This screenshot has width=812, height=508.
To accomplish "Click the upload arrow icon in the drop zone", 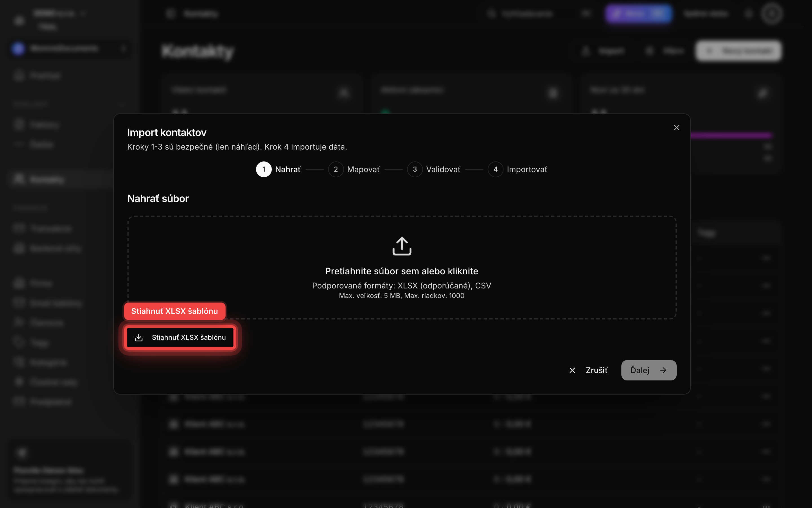I will tap(402, 246).
